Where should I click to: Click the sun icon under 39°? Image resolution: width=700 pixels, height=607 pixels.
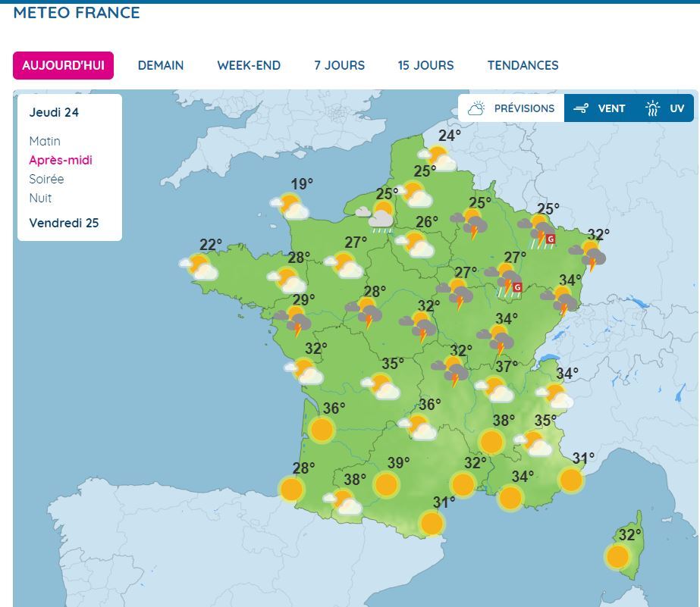click(387, 485)
